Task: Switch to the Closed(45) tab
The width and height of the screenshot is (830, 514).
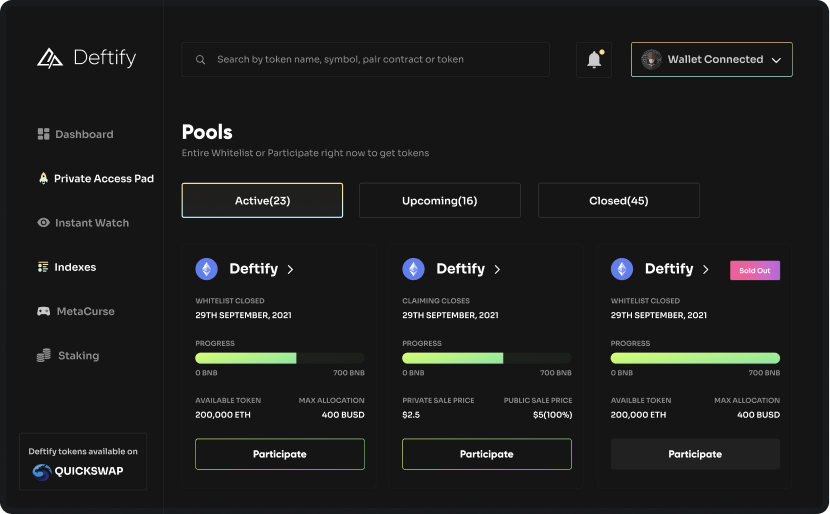Action: pyautogui.click(x=618, y=201)
